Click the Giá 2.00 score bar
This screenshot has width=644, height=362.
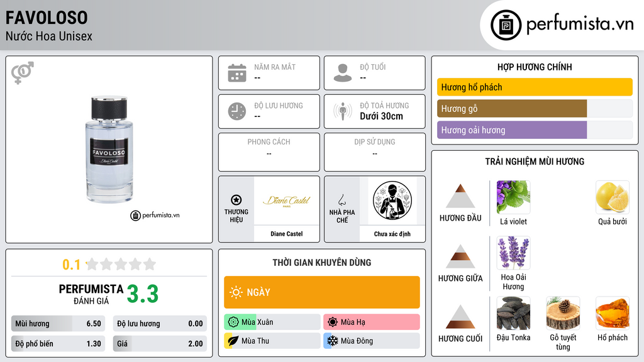pyautogui.click(x=160, y=344)
